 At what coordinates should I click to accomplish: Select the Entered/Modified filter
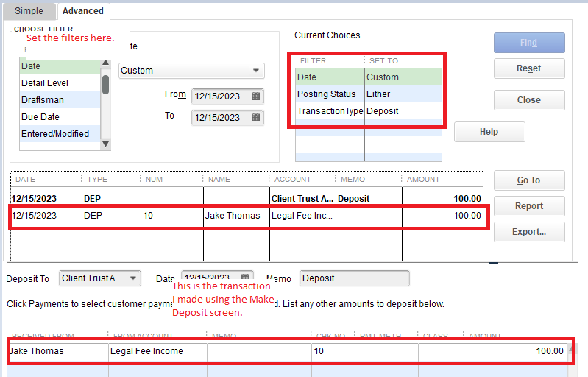[60, 133]
